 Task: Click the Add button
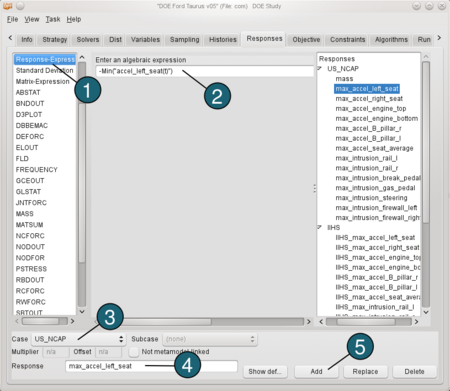316,371
